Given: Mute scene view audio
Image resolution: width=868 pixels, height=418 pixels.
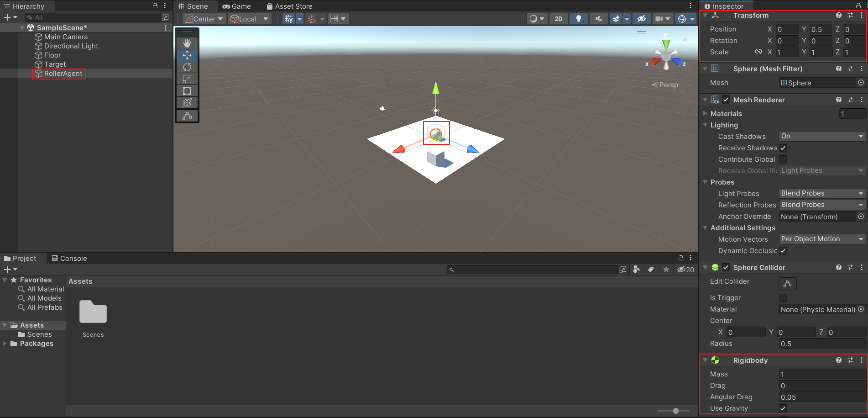Looking at the screenshot, I should [598, 19].
